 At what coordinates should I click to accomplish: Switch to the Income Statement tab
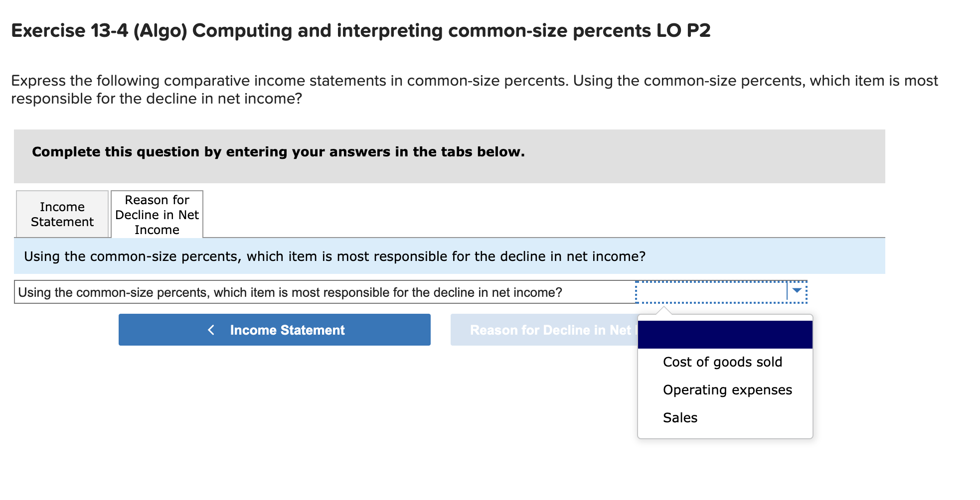pos(62,214)
